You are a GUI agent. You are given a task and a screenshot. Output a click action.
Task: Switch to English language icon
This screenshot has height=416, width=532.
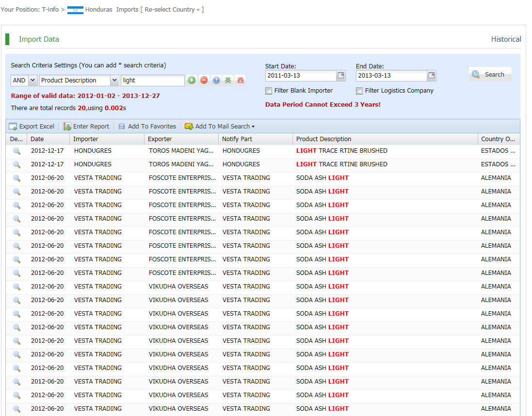click(228, 80)
